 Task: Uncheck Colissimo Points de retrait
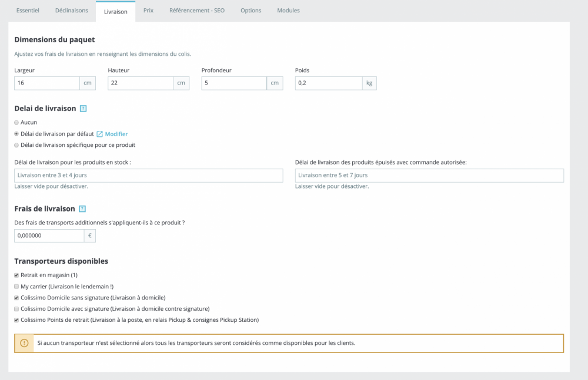(16, 320)
